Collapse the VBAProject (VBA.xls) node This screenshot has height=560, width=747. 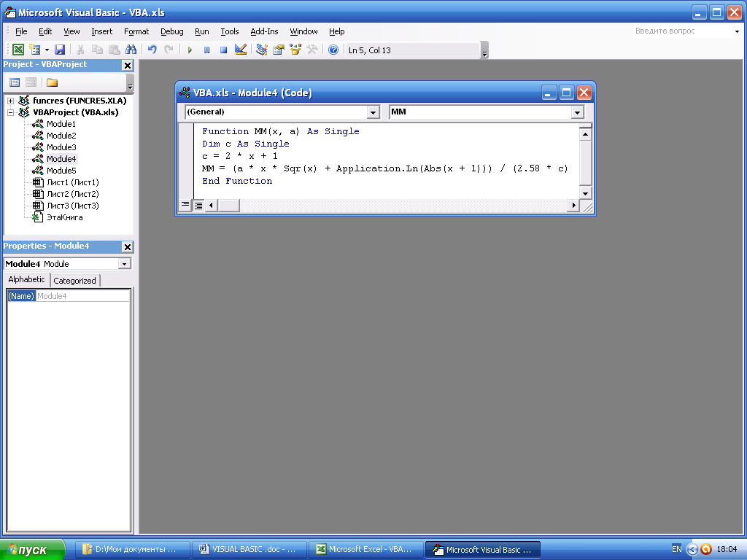coord(10,113)
